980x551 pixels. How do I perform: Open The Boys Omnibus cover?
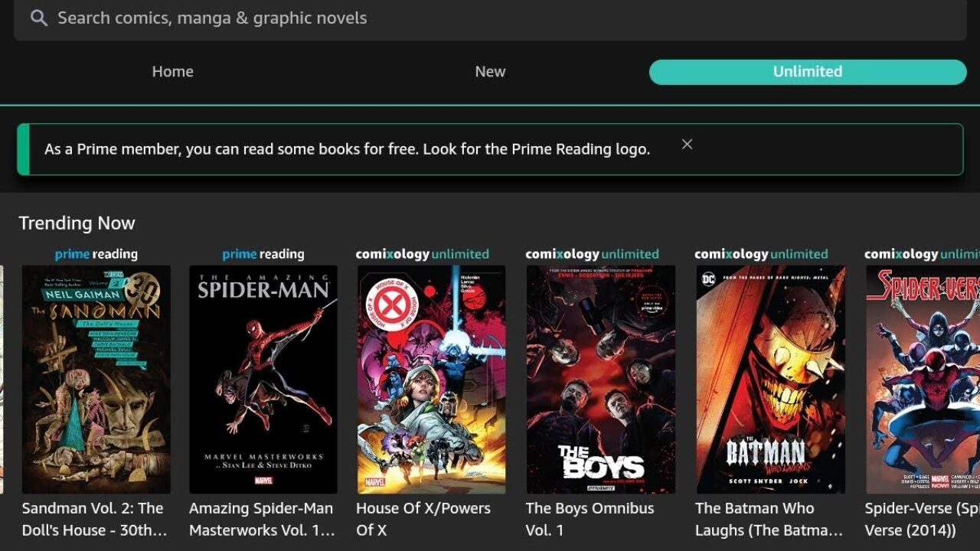coord(600,379)
